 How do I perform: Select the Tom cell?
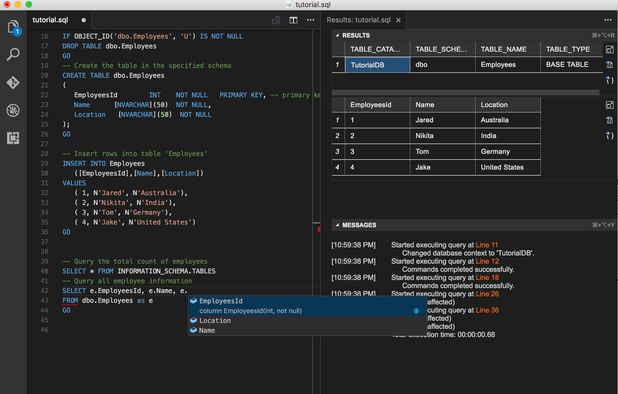pos(443,152)
